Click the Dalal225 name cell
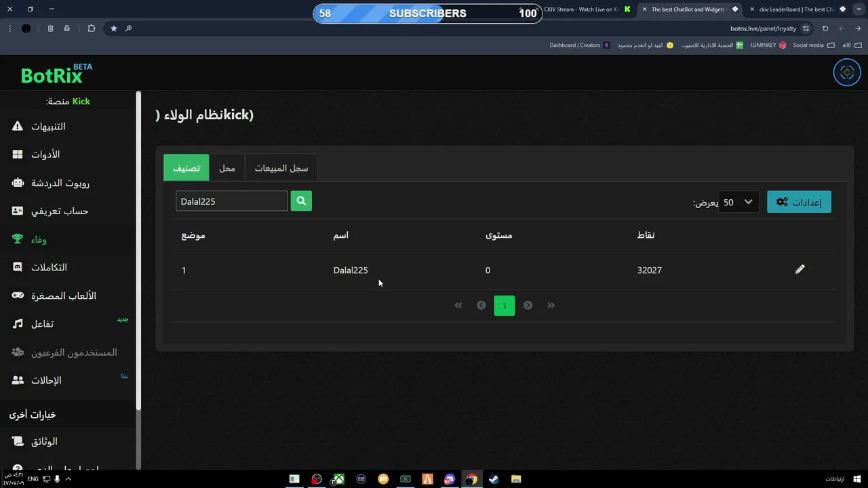The width and height of the screenshot is (868, 488). (351, 270)
